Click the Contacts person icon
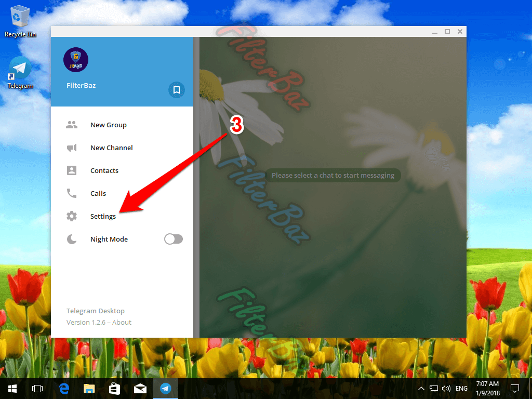The image size is (532, 399). click(x=72, y=170)
